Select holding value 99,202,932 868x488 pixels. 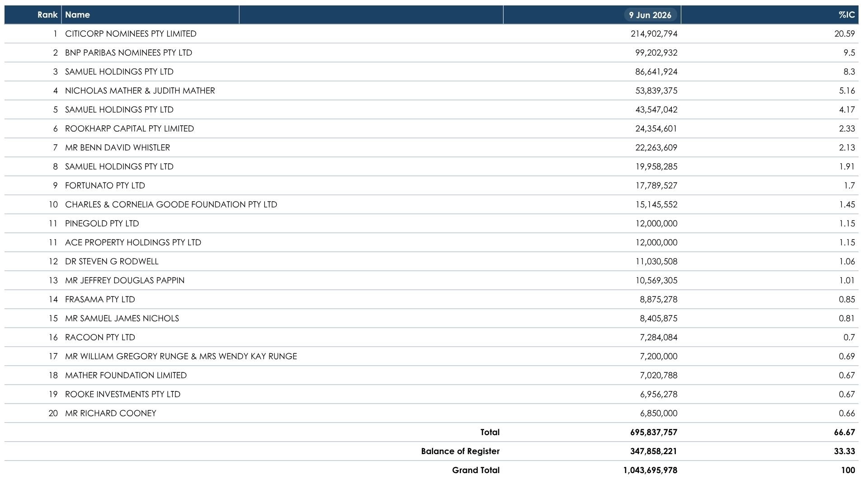(656, 52)
